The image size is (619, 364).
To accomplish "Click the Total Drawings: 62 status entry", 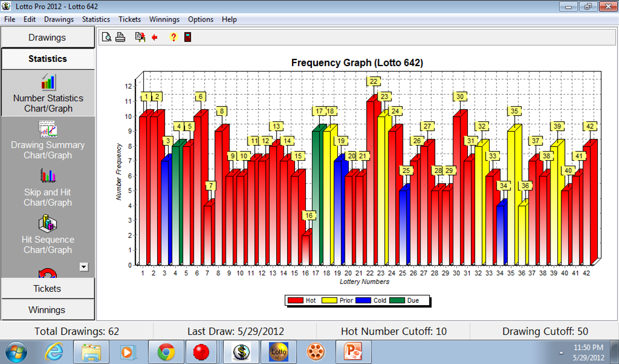I will [76, 331].
